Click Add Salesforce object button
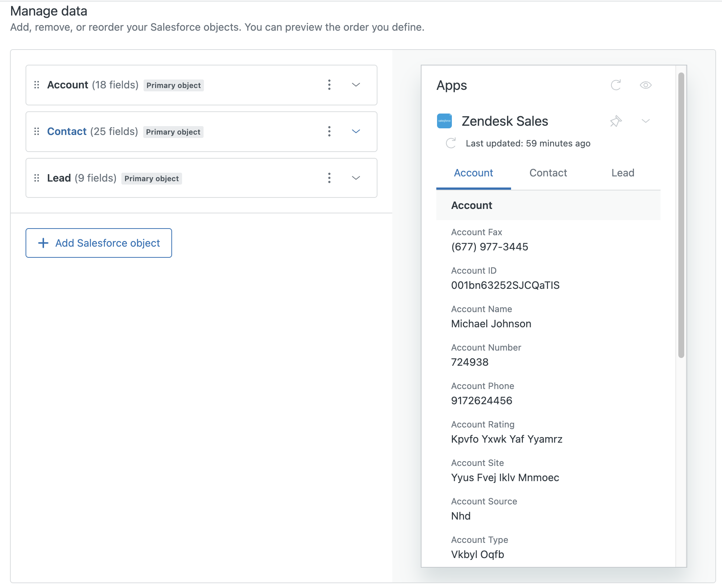This screenshot has height=588, width=722. (99, 243)
